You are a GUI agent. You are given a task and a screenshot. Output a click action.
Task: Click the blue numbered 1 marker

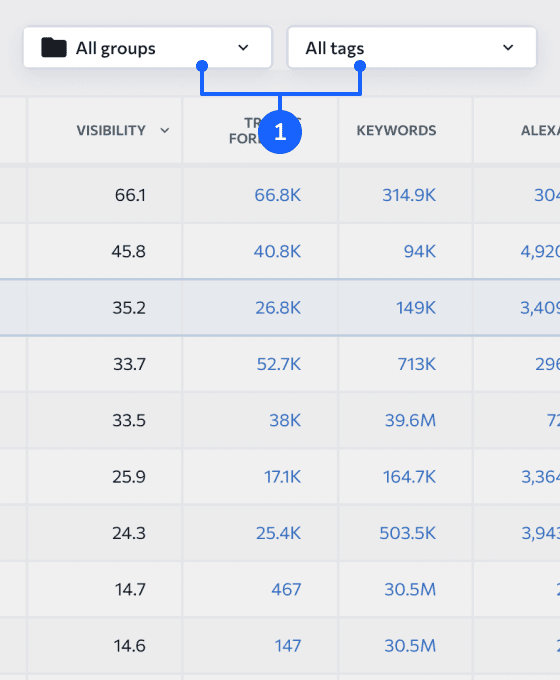tap(280, 132)
